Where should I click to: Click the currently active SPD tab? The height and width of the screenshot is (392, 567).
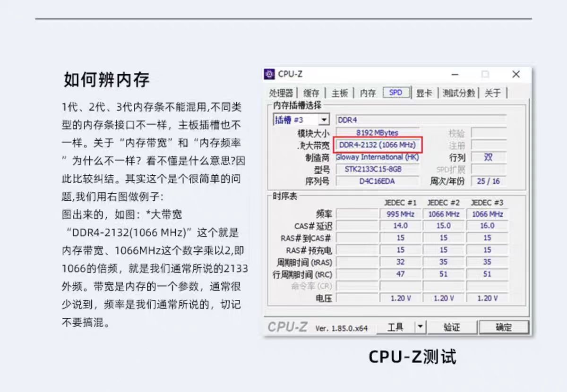pos(396,93)
